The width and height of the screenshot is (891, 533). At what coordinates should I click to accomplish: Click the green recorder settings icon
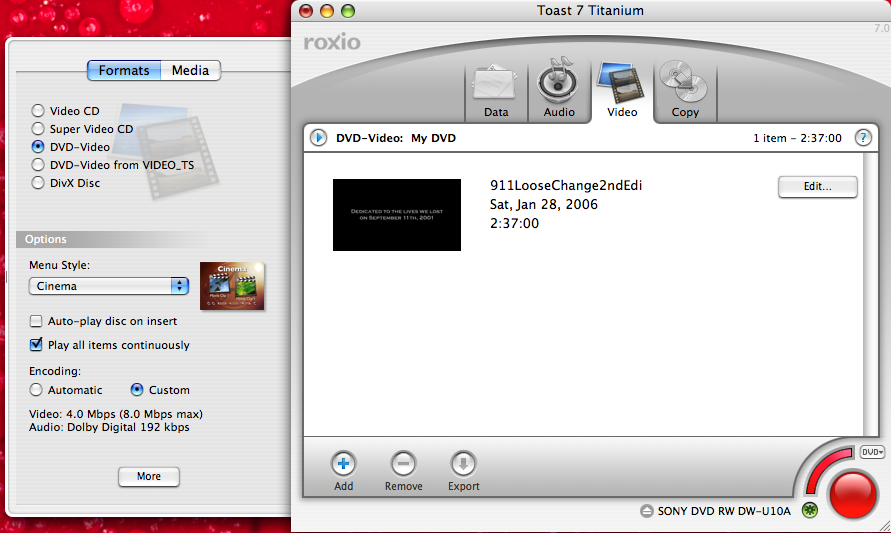coord(810,510)
